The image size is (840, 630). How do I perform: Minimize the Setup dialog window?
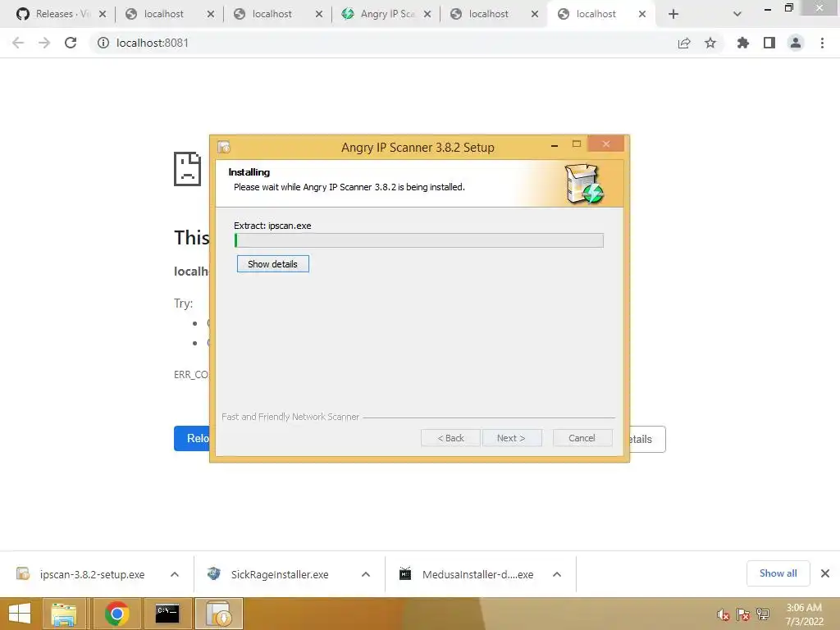tap(555, 145)
